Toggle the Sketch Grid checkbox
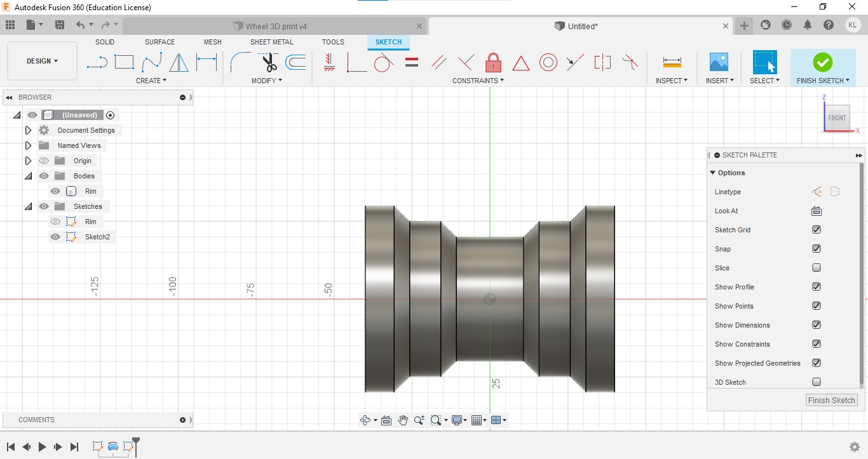 pos(817,230)
